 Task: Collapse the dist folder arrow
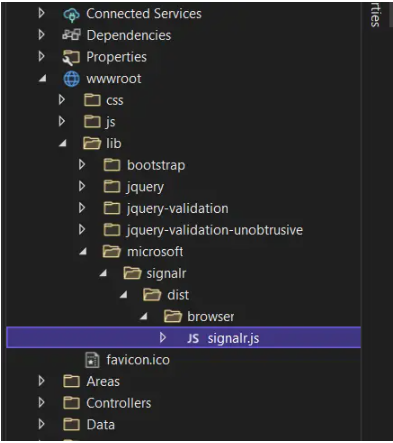[x=124, y=295]
